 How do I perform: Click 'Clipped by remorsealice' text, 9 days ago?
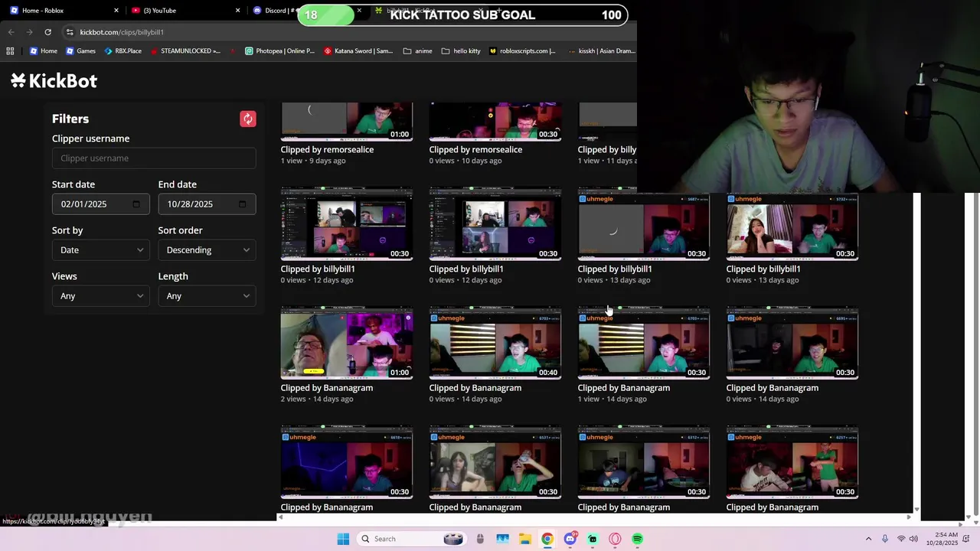coord(327,150)
